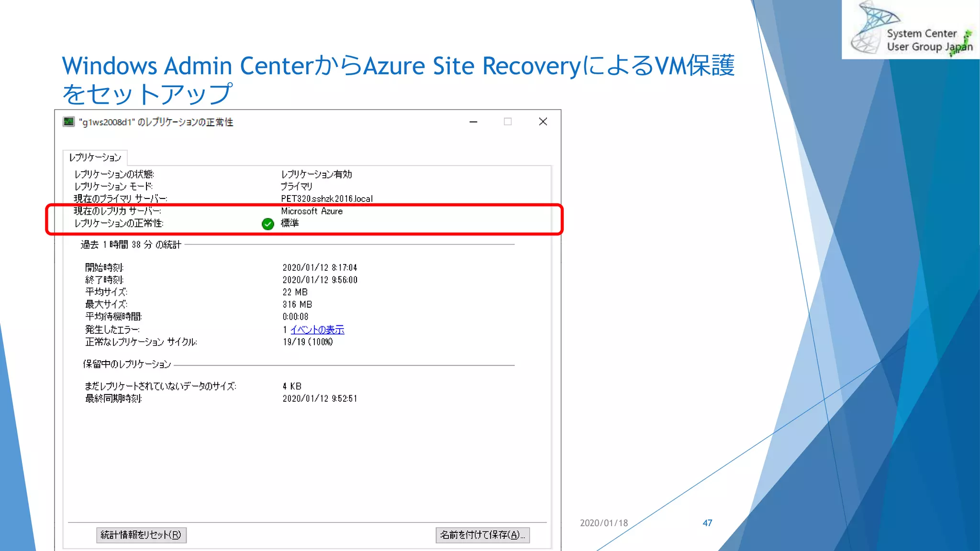Click the dialog title "g1ws2008d1" のレプリケーションの正常性
The image size is (980, 551).
(x=156, y=122)
